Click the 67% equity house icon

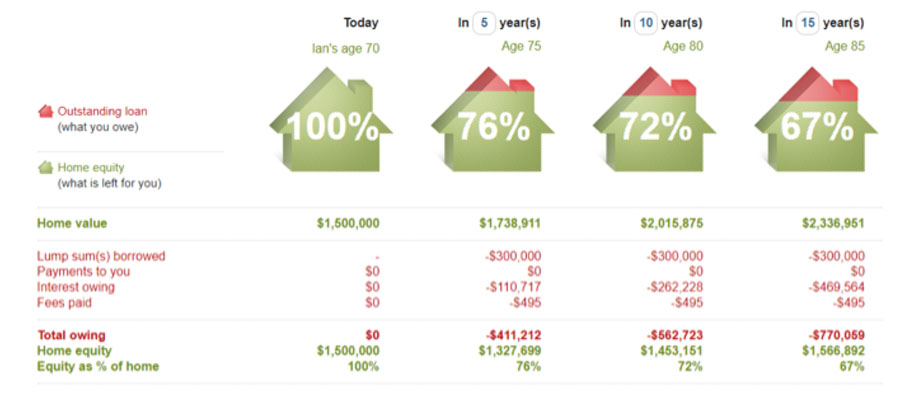pos(816,119)
